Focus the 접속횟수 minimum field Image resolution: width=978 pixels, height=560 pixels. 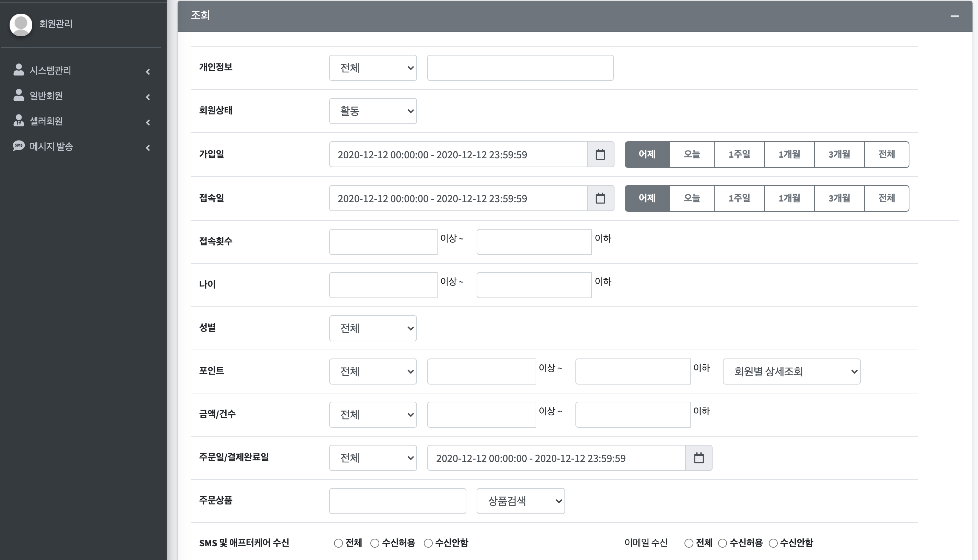pyautogui.click(x=383, y=242)
